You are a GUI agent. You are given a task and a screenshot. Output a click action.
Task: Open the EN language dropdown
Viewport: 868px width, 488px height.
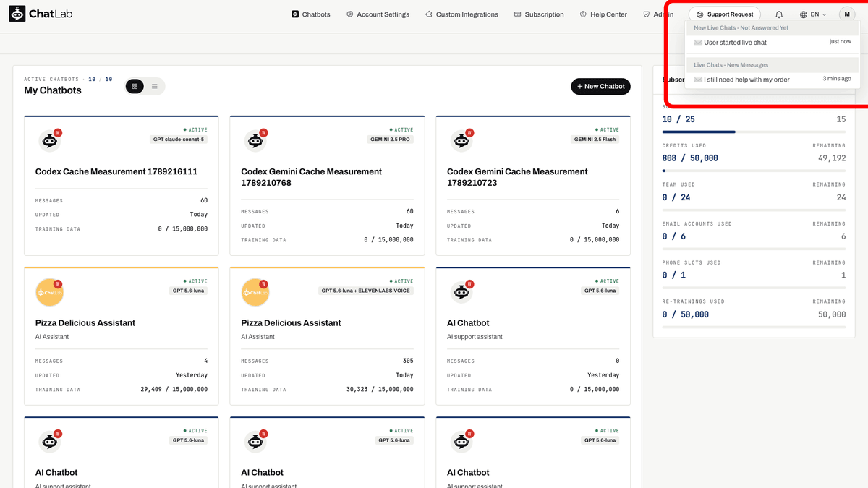[813, 14]
